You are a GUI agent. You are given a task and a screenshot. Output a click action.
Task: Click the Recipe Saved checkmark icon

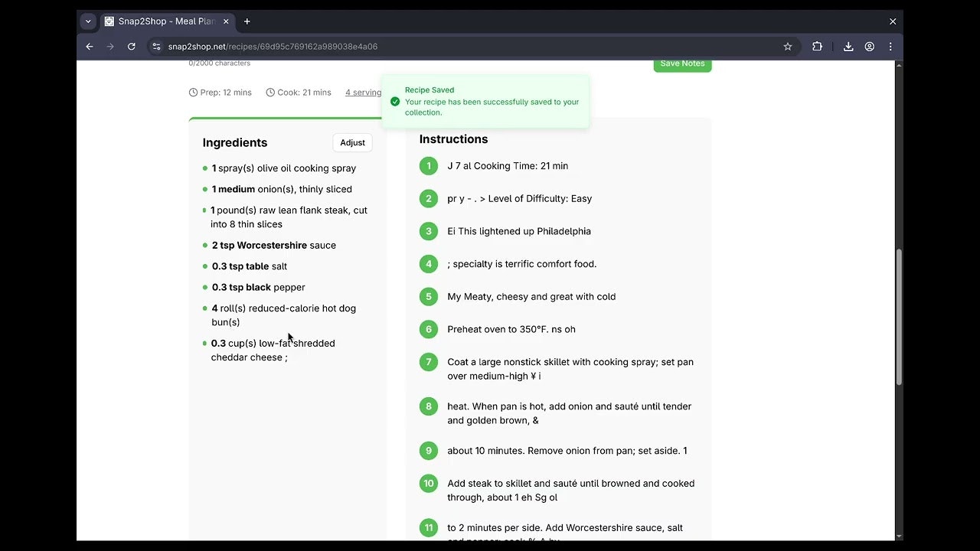click(395, 101)
